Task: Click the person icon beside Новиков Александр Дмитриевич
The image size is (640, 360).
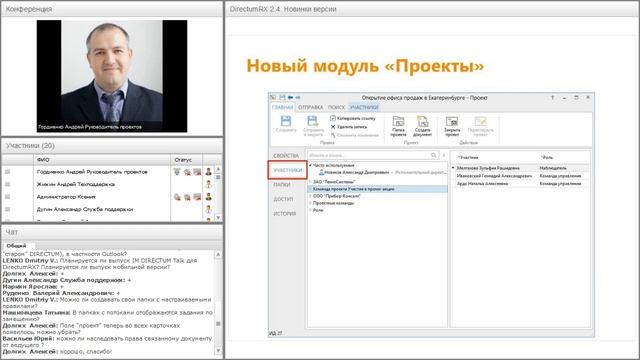Action: point(321,173)
